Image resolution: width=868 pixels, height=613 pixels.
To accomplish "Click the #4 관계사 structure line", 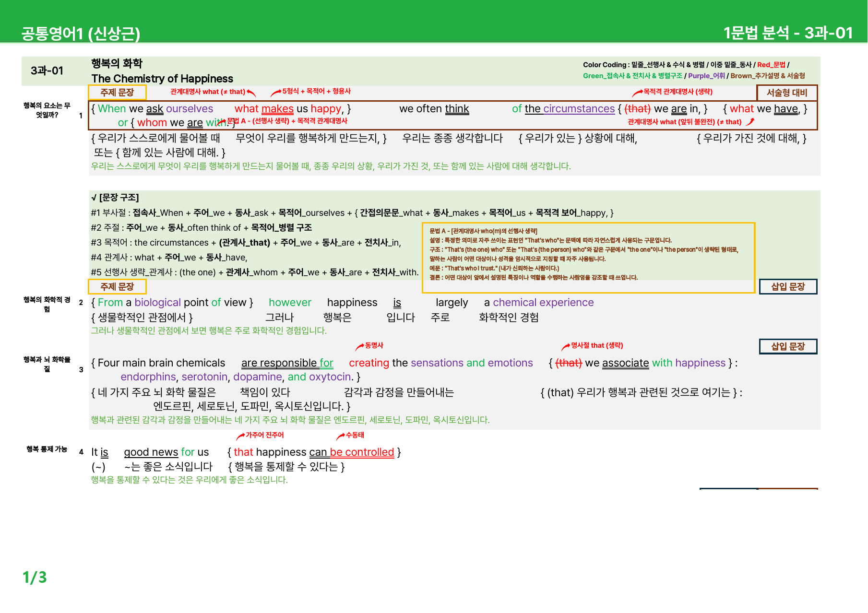I will [169, 257].
